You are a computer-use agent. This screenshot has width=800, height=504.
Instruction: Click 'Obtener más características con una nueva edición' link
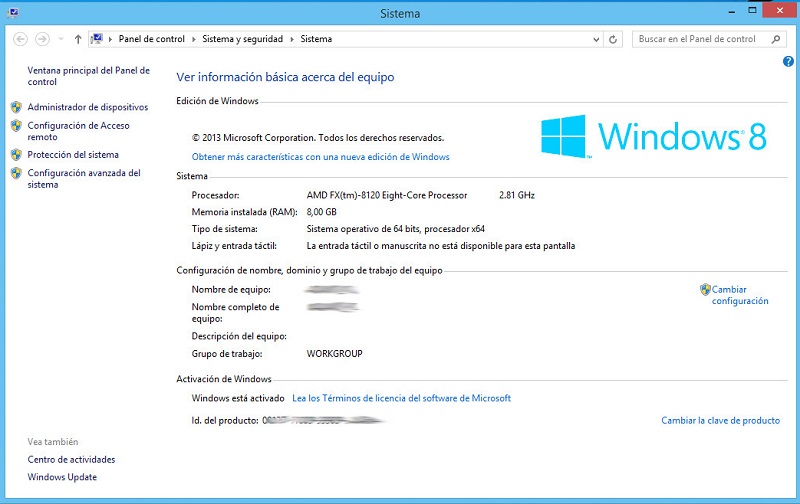(x=320, y=157)
